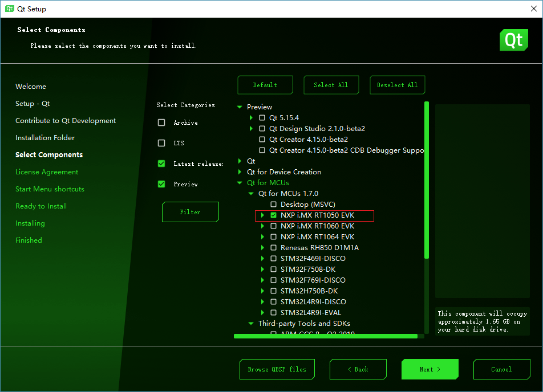Uncheck the Latest releases category
Screen dimensions: 543x392
[161, 164]
